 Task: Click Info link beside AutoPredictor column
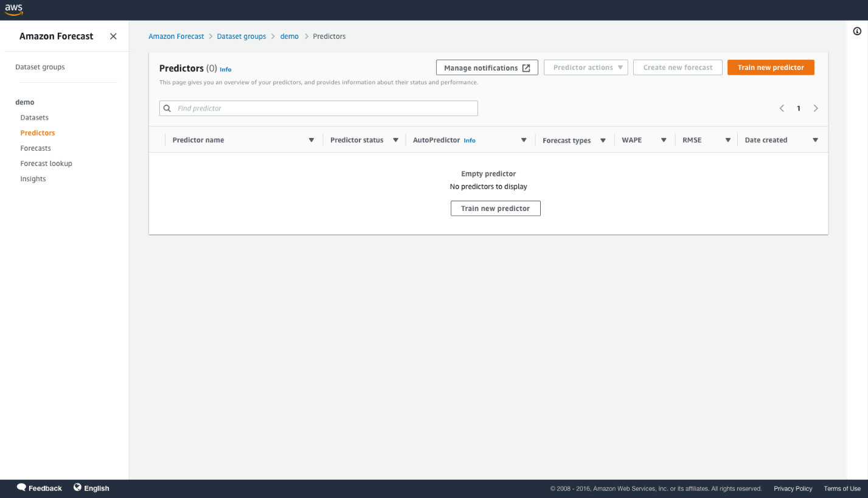(470, 140)
